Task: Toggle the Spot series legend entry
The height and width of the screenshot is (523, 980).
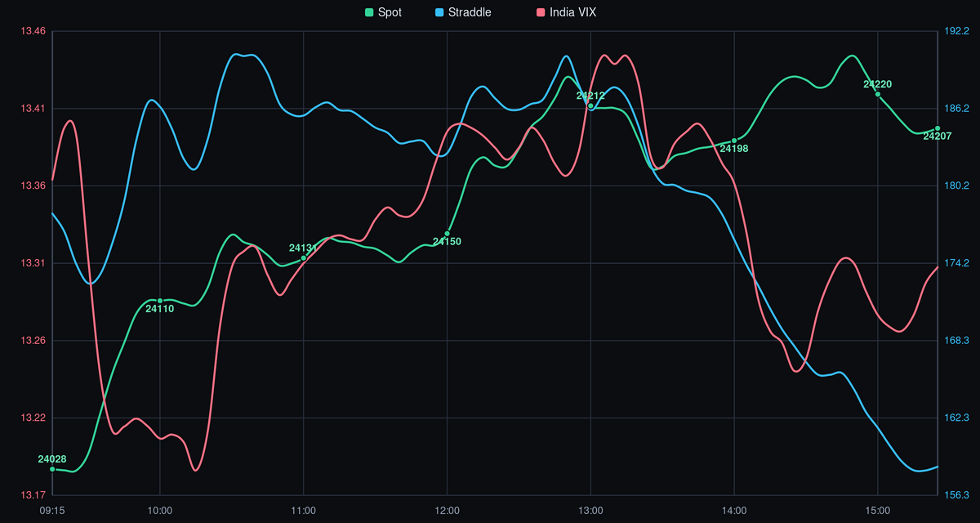Action: tap(383, 12)
